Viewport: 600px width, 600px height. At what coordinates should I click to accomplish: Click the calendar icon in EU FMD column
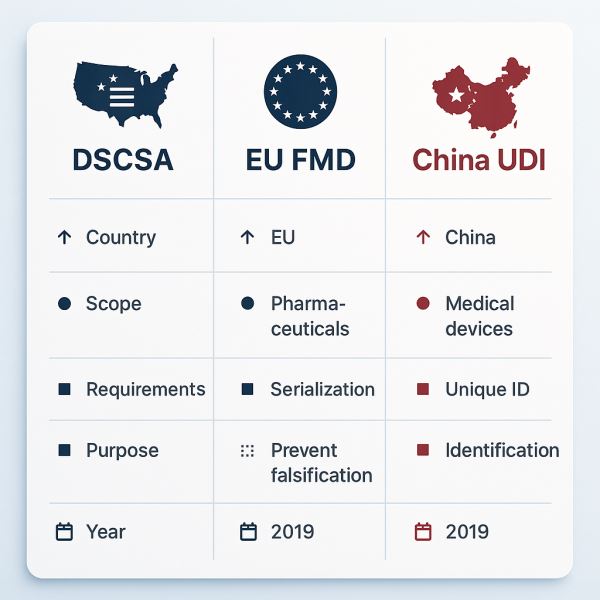249,531
